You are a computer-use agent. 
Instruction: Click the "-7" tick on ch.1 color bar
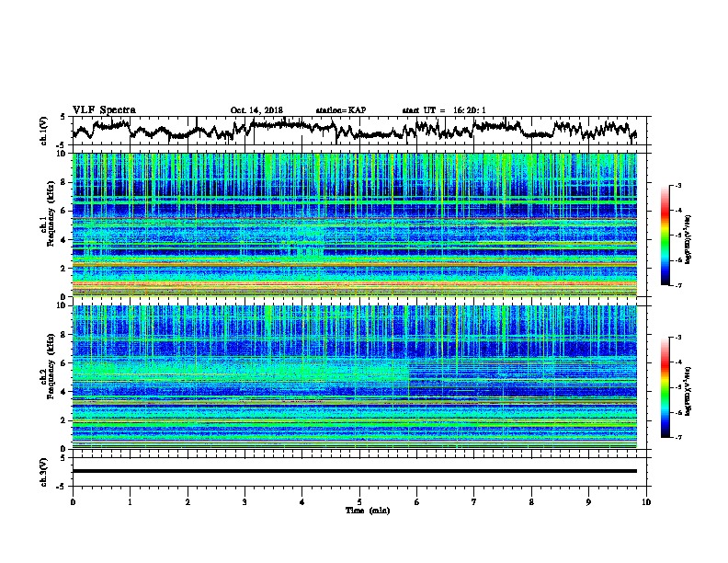coord(677,285)
